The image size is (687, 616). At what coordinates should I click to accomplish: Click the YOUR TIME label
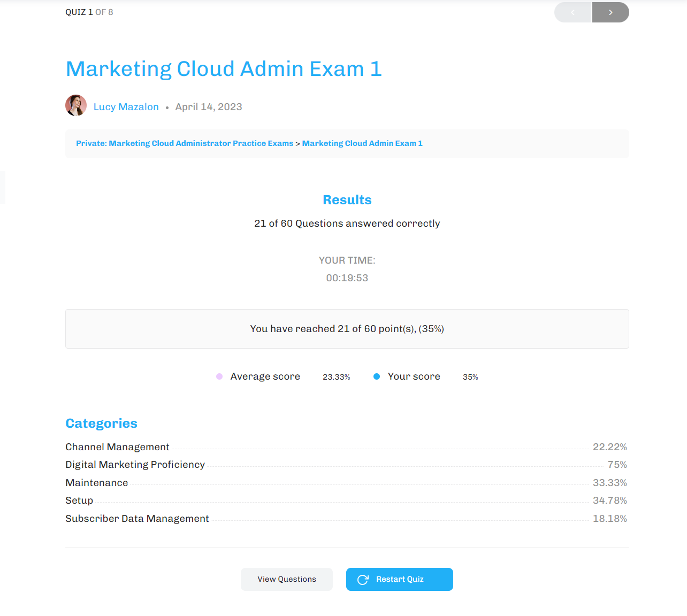pyautogui.click(x=347, y=260)
